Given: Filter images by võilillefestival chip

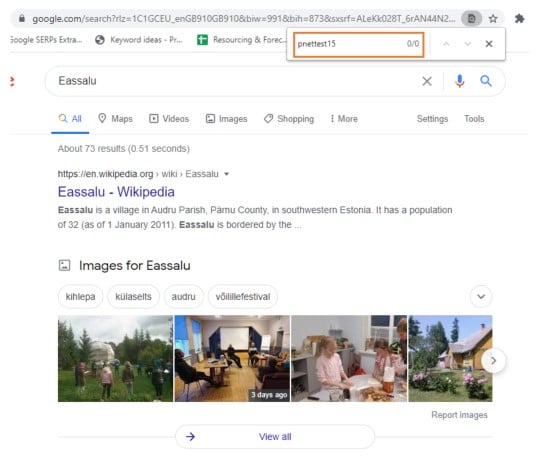Looking at the screenshot, I should coord(243,296).
